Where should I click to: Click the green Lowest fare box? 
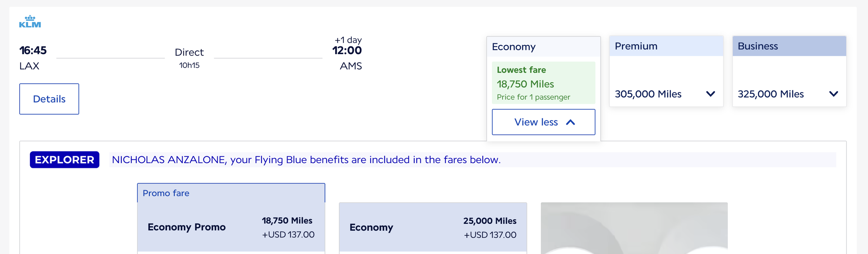pos(543,83)
